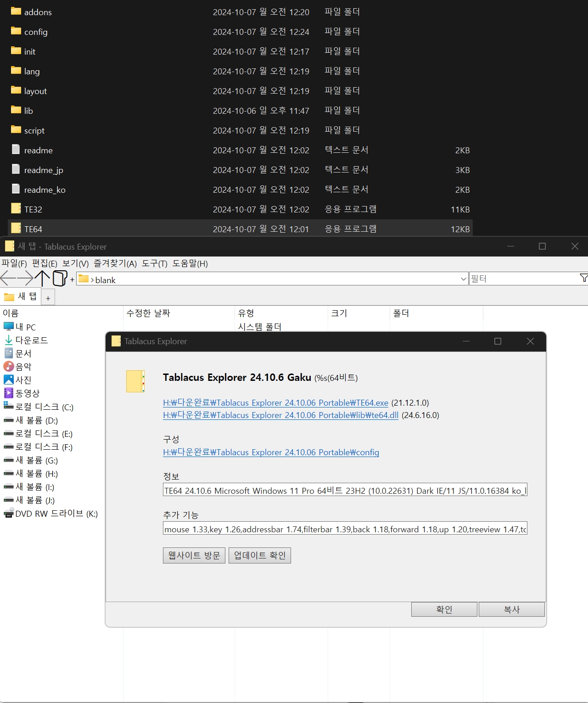This screenshot has height=703, width=588.
Task: Click the filter funnel icon
Action: [x=584, y=278]
